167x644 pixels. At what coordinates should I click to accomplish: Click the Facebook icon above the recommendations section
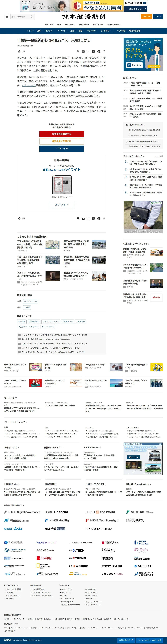[99, 218]
